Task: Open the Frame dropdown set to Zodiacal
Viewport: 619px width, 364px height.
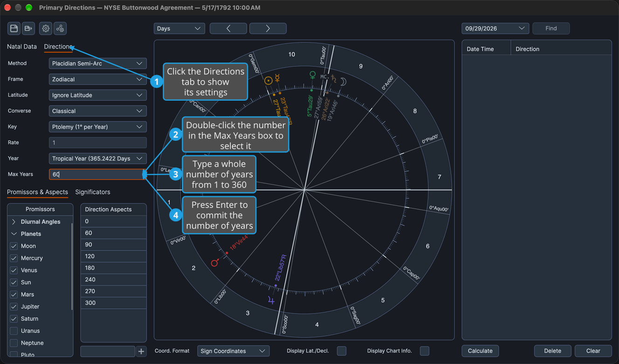Action: (98, 79)
